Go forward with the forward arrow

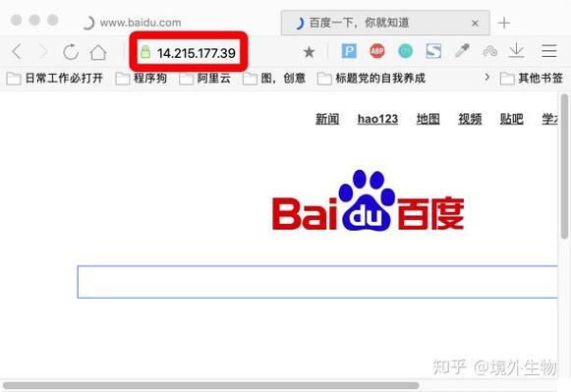click(43, 52)
